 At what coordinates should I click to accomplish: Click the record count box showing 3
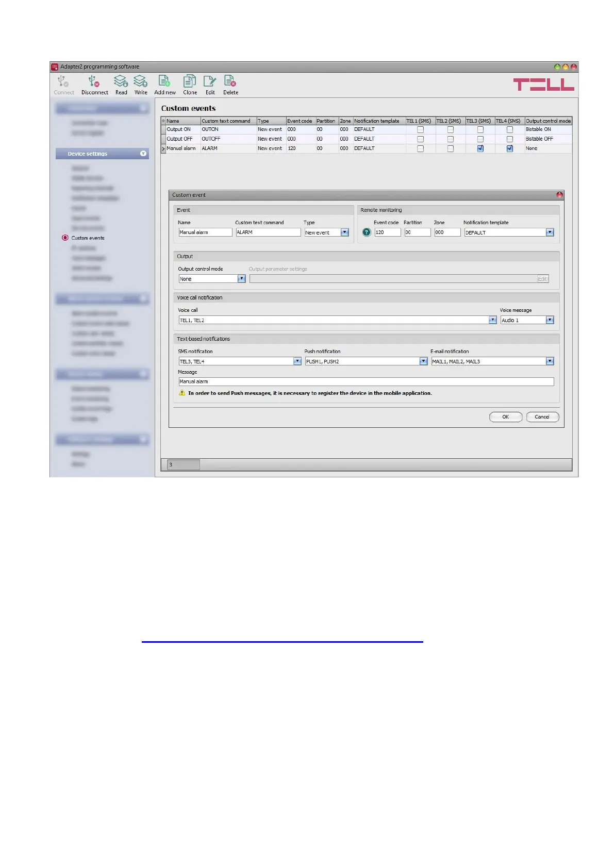[183, 465]
